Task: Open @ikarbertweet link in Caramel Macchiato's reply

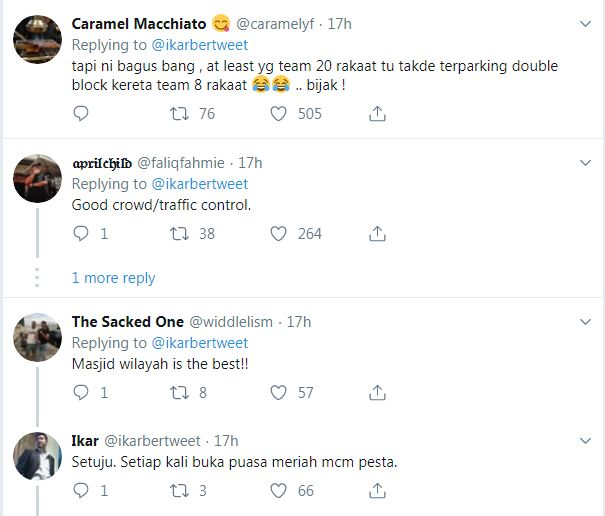Action: coord(199,45)
